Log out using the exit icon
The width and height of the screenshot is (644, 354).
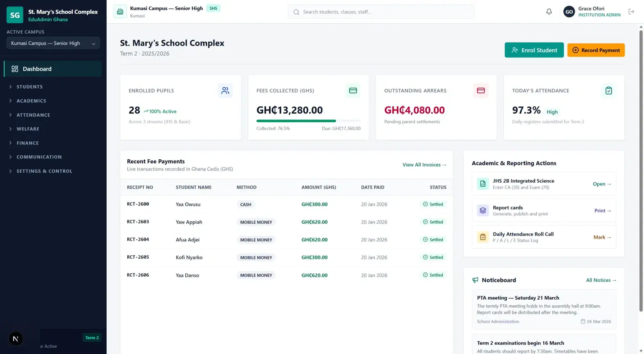click(631, 12)
